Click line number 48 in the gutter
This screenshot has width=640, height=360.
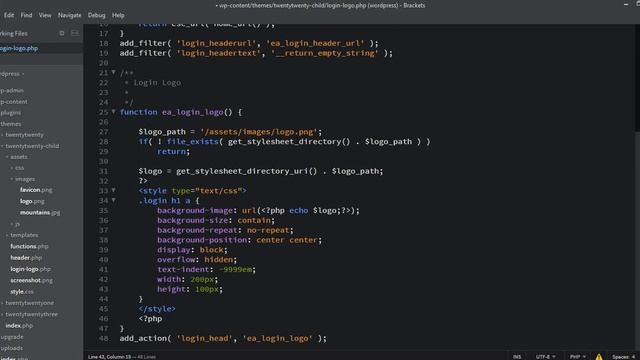pyautogui.click(x=103, y=338)
